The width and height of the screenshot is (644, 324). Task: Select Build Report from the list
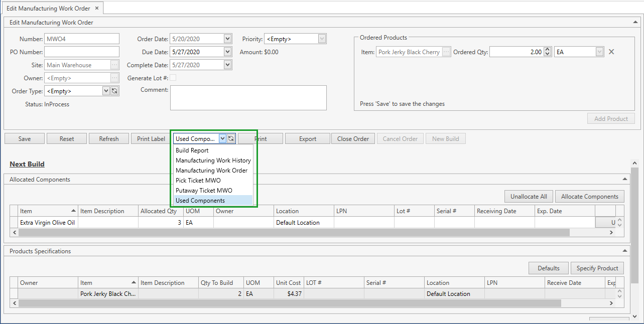tap(192, 150)
